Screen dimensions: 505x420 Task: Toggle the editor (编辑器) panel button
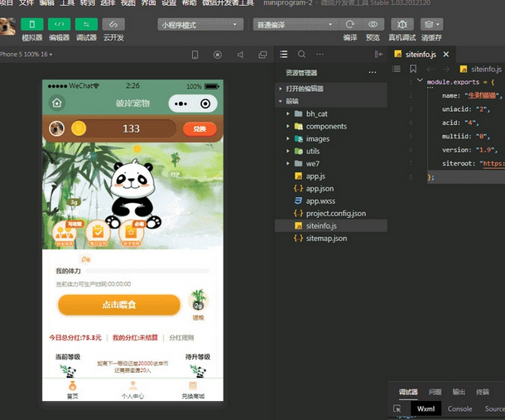coord(60,25)
